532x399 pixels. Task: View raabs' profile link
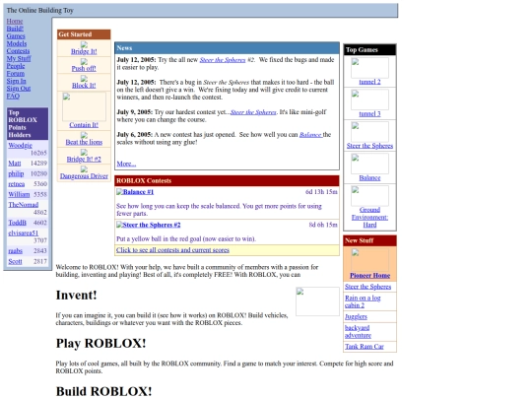(x=15, y=251)
